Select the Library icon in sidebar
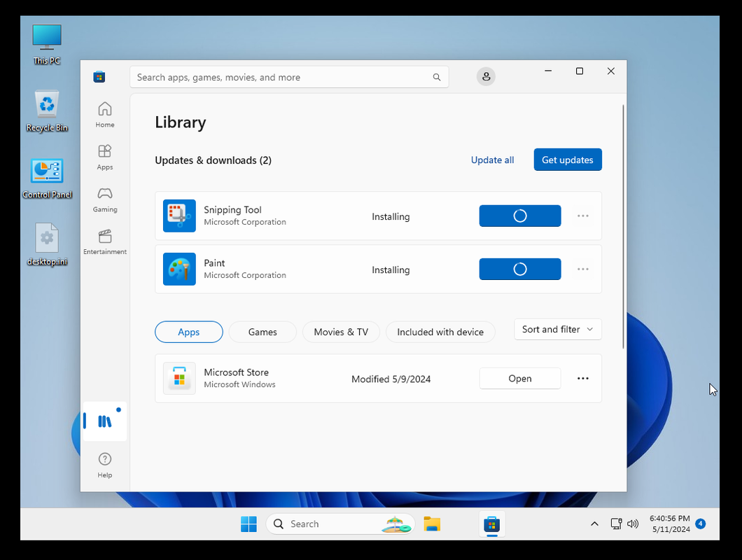 point(104,421)
